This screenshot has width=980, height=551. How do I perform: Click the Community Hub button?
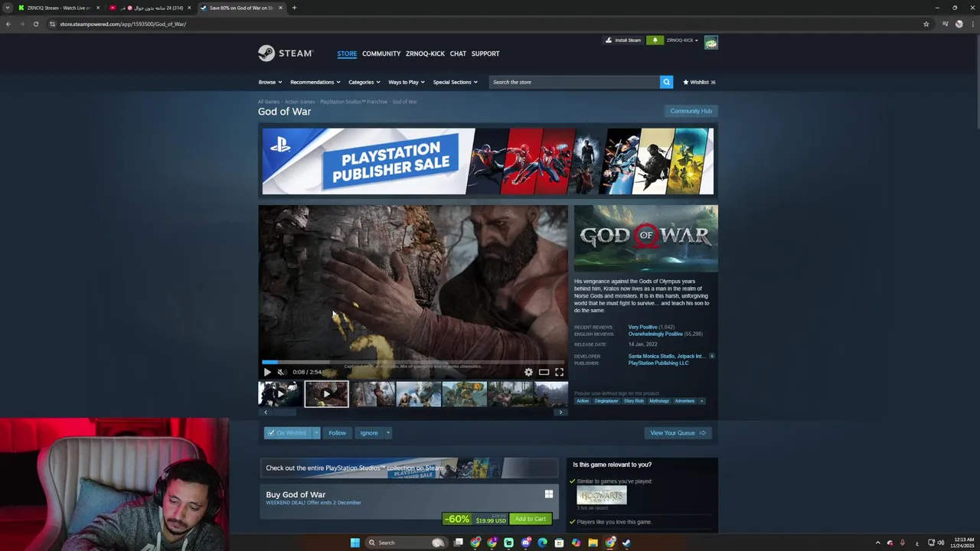pos(691,111)
